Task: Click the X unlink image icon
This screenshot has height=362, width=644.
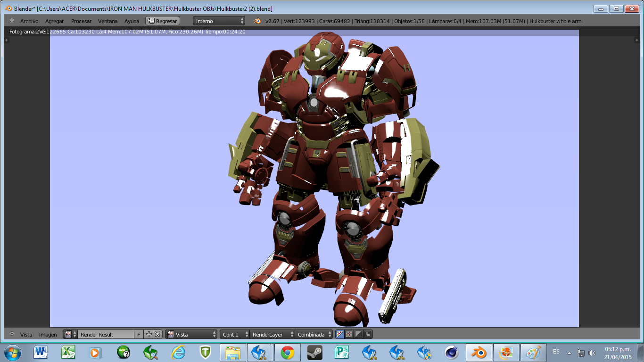Action: [157, 334]
